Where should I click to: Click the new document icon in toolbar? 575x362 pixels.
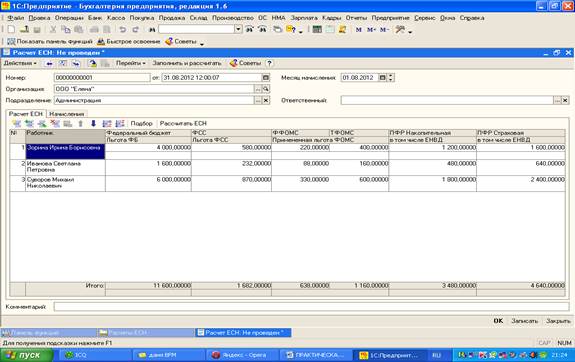point(11,29)
